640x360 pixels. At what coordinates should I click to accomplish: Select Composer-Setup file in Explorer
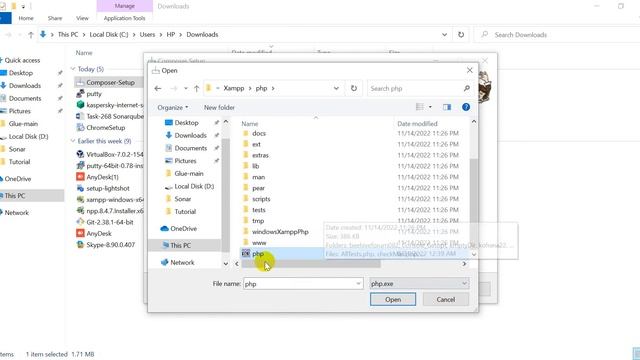110,82
